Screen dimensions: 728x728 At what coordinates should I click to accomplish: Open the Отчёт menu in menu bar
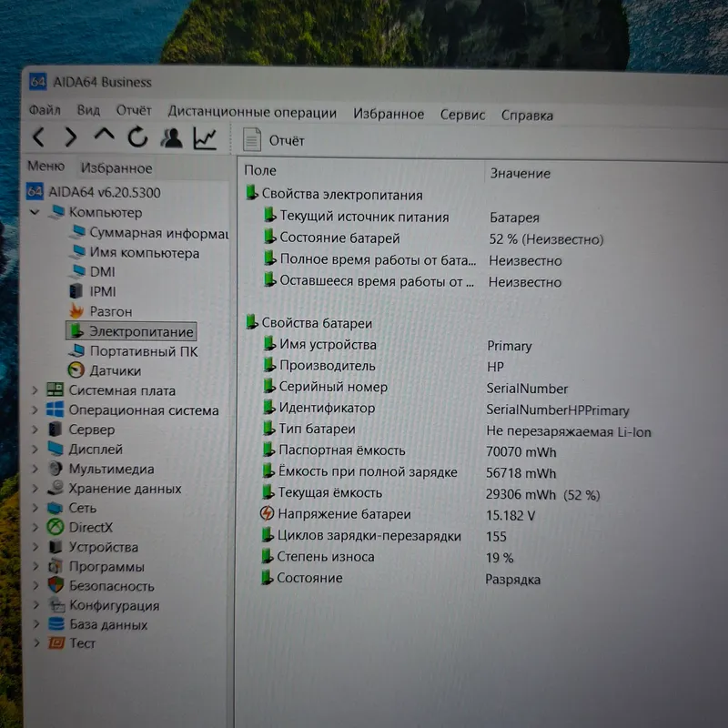(134, 110)
